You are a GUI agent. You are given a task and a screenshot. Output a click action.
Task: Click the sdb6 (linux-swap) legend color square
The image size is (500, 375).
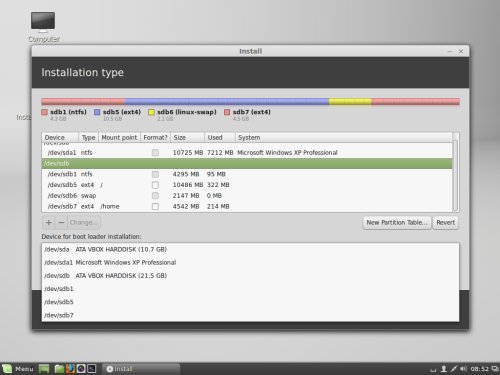[151, 112]
